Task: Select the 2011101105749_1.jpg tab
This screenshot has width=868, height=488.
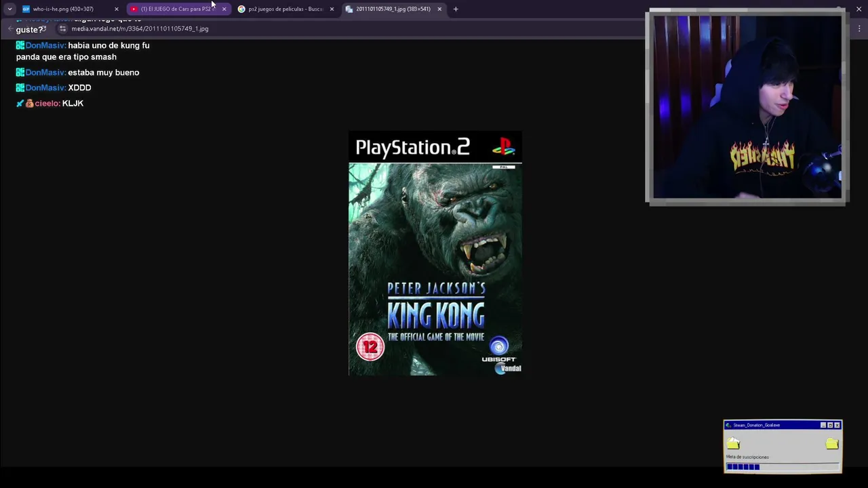Action: [x=393, y=9]
